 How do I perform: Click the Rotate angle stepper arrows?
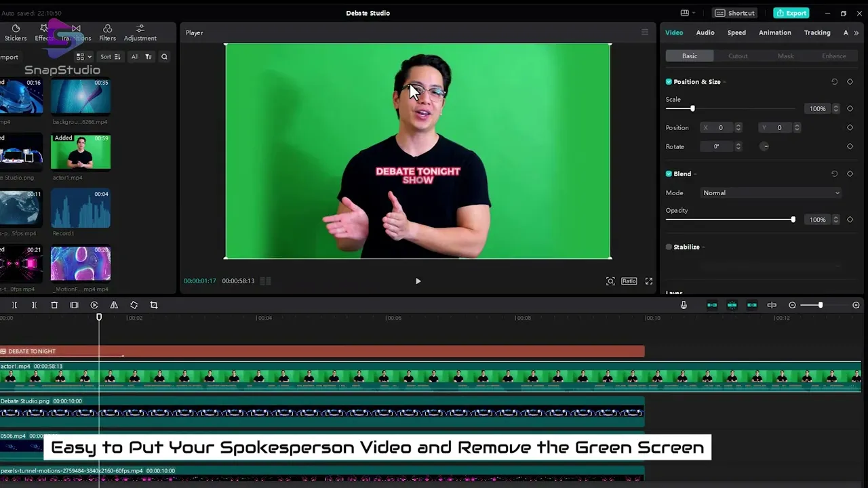(x=738, y=146)
